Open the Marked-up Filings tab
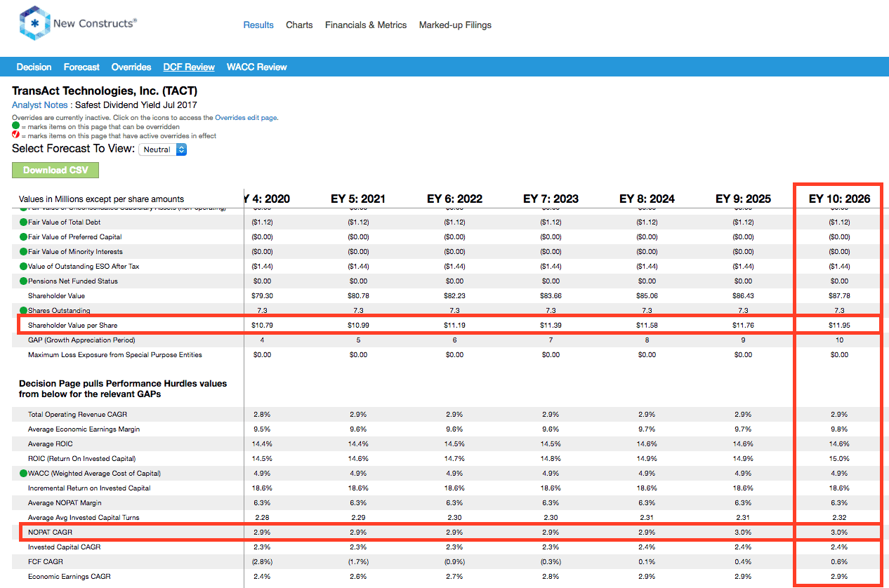This screenshot has height=588, width=889. click(455, 25)
